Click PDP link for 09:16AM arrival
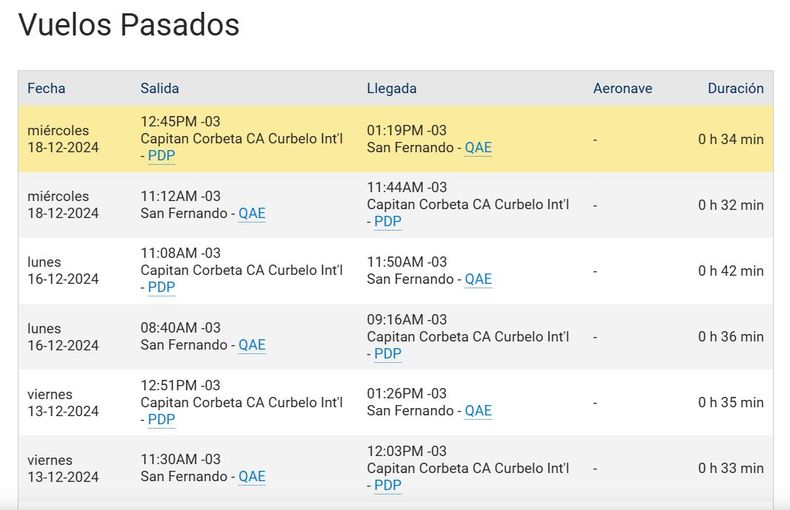 pos(387,354)
